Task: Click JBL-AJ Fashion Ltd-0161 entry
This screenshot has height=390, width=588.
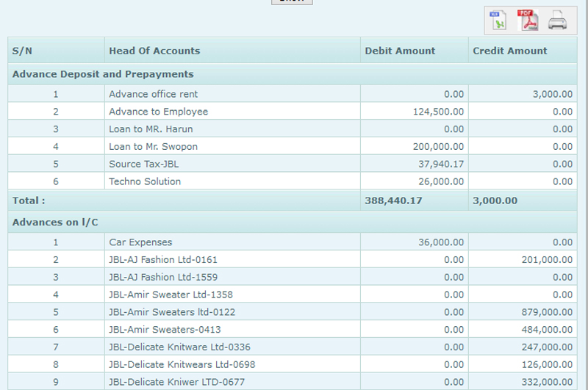Action: 162,259
